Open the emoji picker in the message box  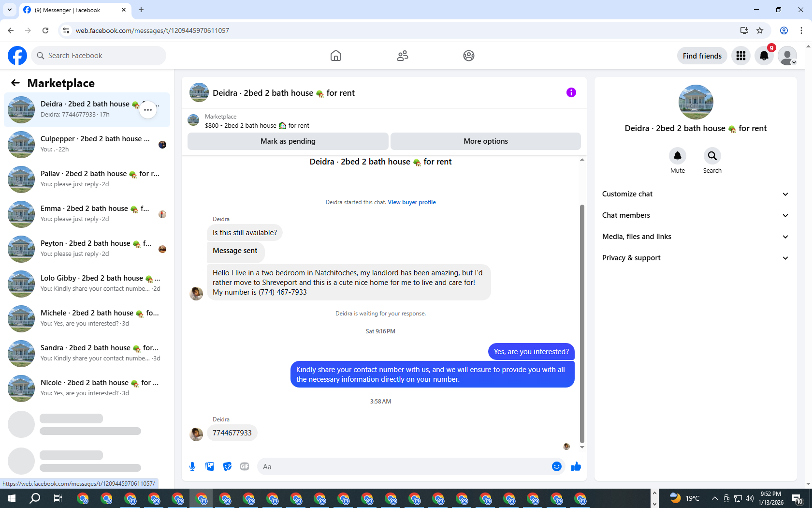pyautogui.click(x=557, y=466)
